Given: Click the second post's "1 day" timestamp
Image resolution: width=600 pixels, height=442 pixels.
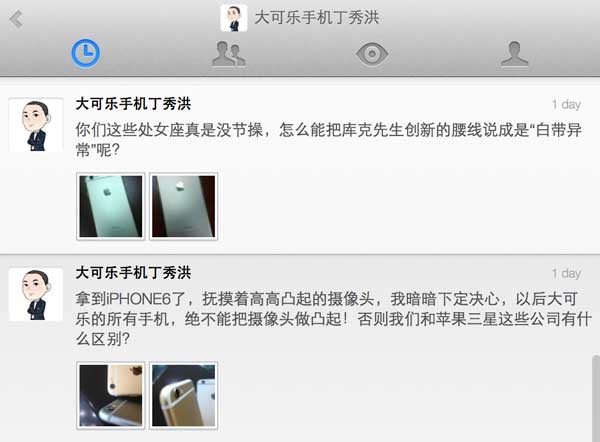Looking at the screenshot, I should coord(566,273).
